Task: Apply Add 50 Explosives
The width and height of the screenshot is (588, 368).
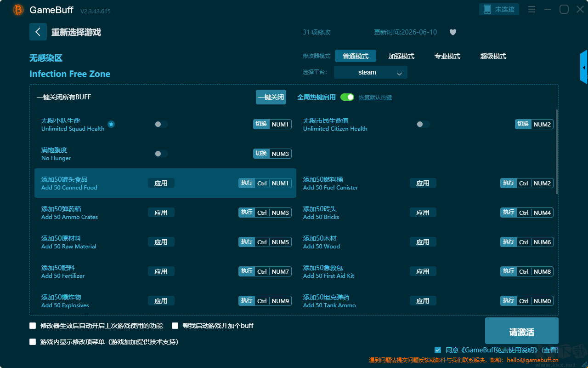Action: tap(161, 301)
